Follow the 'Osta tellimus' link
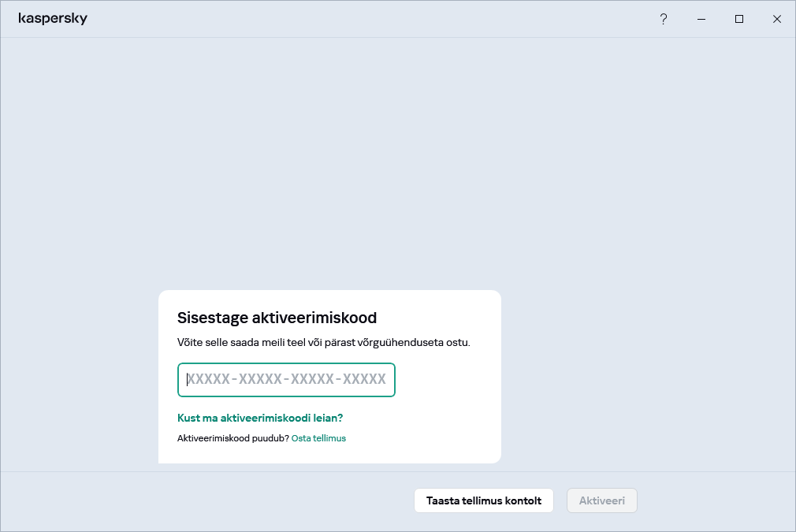This screenshot has height=532, width=796. pos(318,438)
